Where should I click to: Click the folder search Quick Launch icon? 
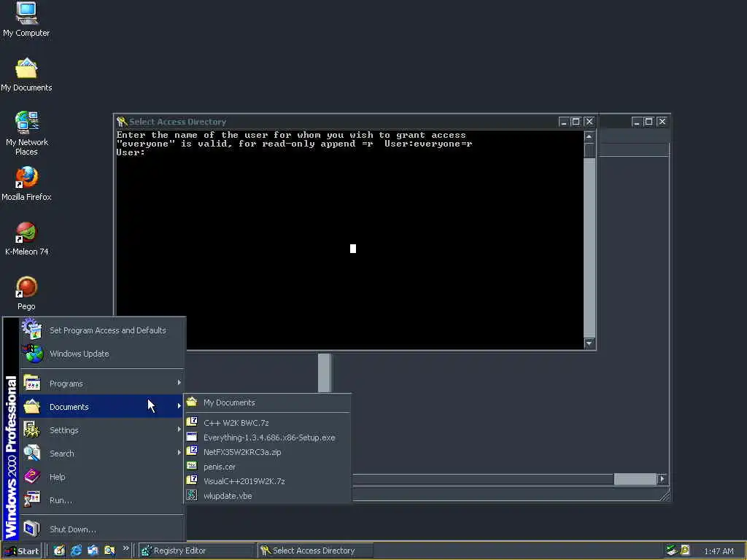click(x=109, y=551)
